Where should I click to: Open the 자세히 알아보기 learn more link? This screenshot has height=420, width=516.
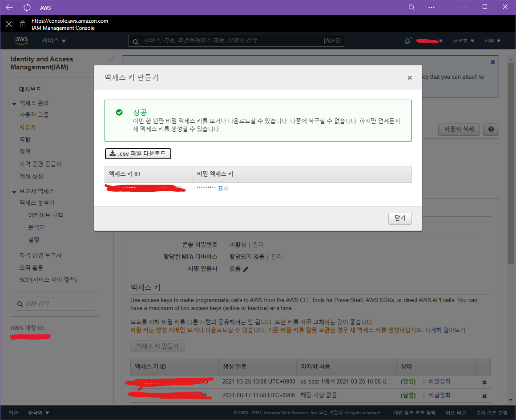[445, 330]
